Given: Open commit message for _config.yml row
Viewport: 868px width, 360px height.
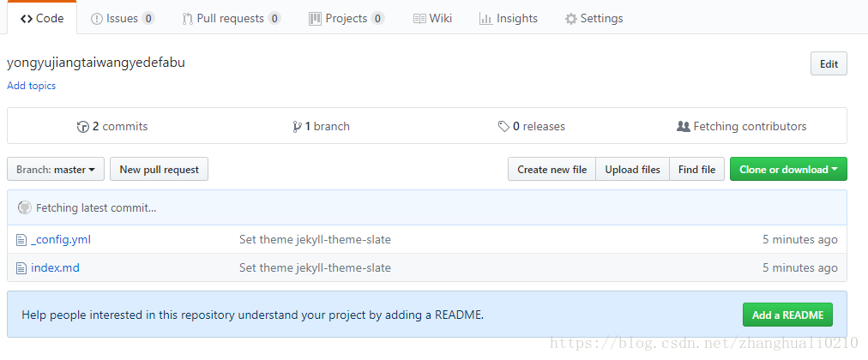Looking at the screenshot, I should pyautogui.click(x=315, y=239).
